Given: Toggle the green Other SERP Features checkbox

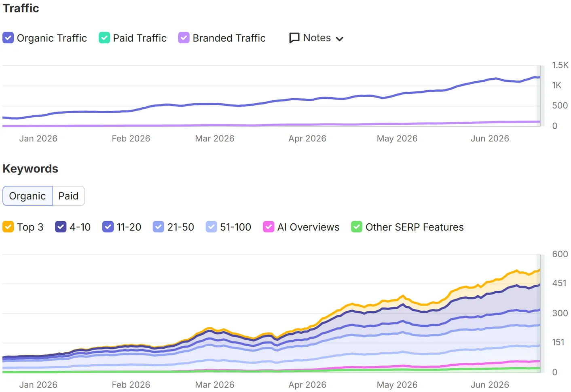Looking at the screenshot, I should [x=357, y=227].
